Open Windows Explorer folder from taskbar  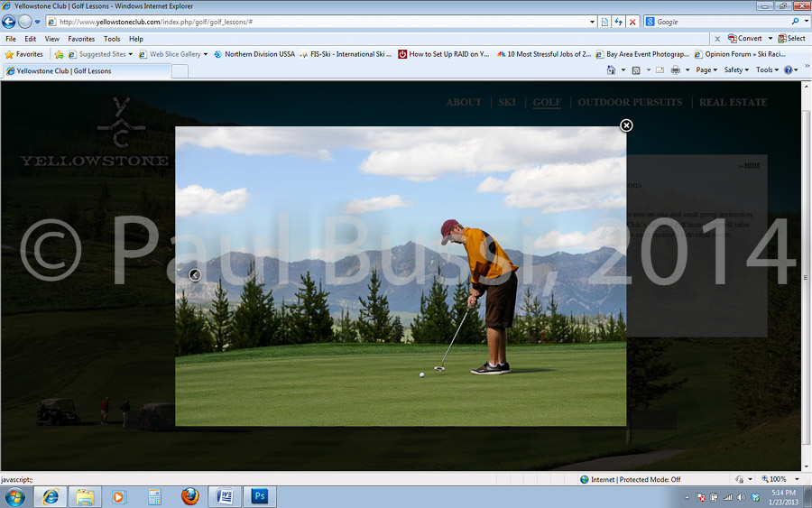tap(85, 497)
